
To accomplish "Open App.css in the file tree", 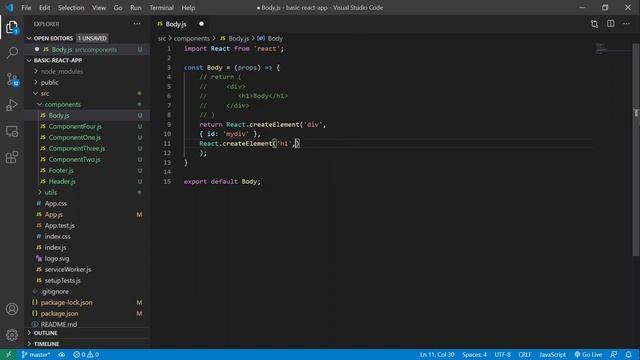I will [x=56, y=203].
